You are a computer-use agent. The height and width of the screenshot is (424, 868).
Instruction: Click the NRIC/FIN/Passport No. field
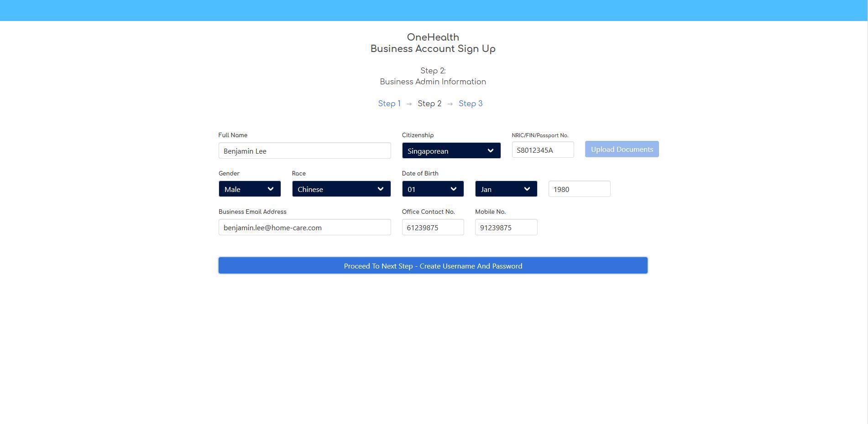(542, 150)
